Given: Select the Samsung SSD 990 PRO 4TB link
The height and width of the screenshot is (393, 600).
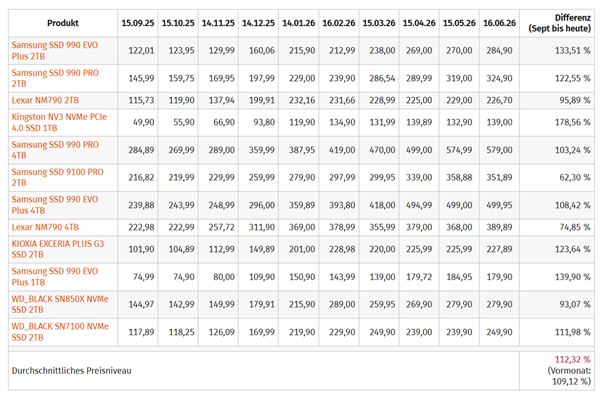Looking at the screenshot, I should (x=55, y=150).
